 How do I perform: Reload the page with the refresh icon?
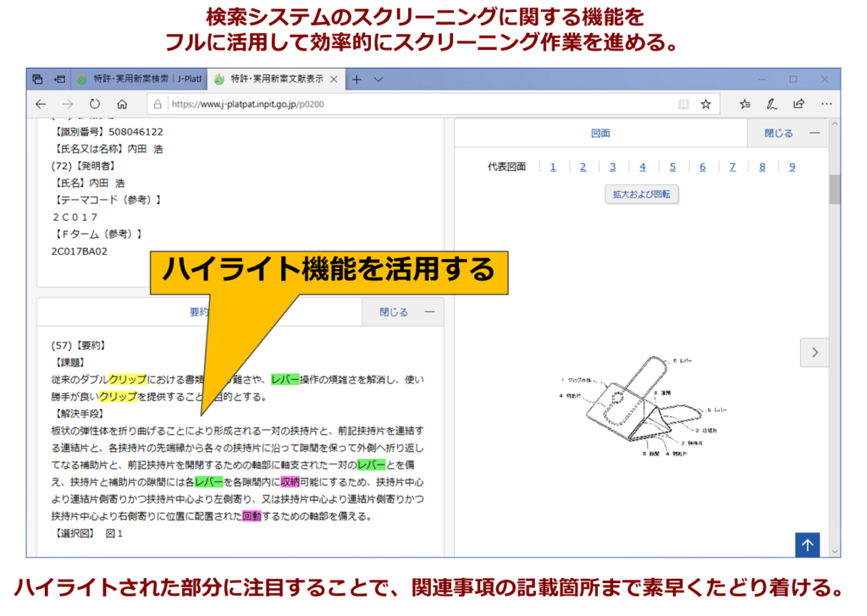(94, 104)
